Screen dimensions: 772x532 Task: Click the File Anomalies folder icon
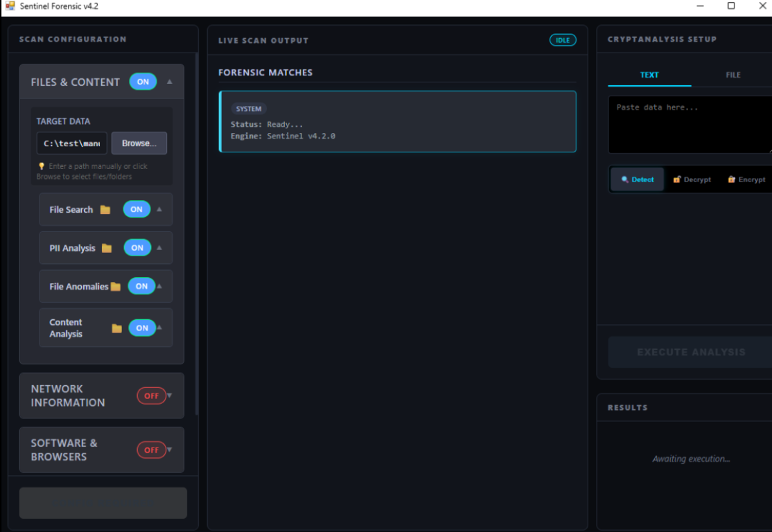pos(116,286)
